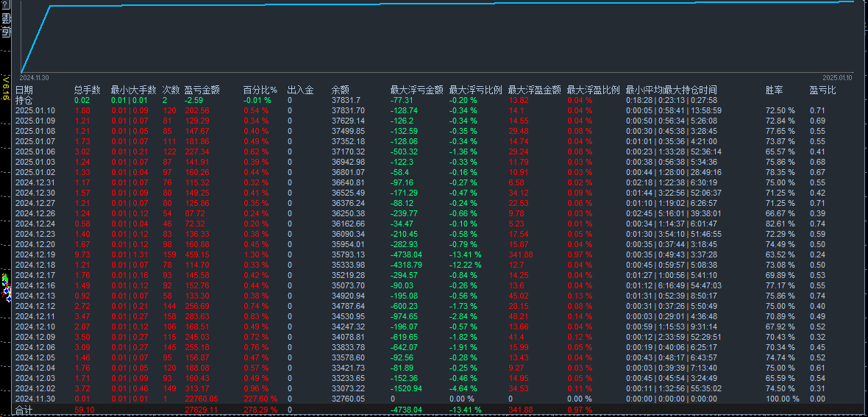Image resolution: width=868 pixels, height=417 pixels.
Task: Click the 0.01 | 1.31 lot size cell
Action: 129,254
